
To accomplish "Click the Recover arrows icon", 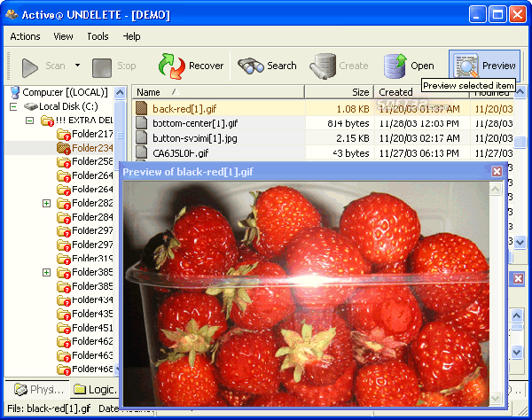I will click(x=171, y=66).
